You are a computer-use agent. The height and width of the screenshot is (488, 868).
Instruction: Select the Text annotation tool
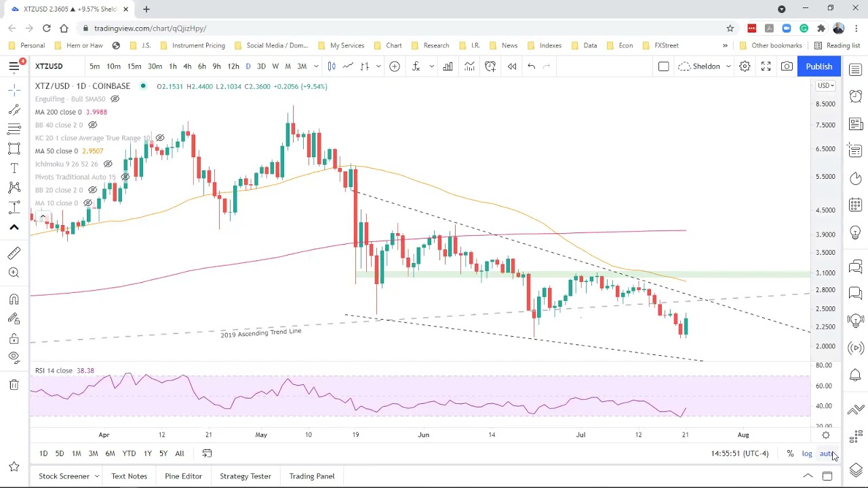(x=14, y=168)
